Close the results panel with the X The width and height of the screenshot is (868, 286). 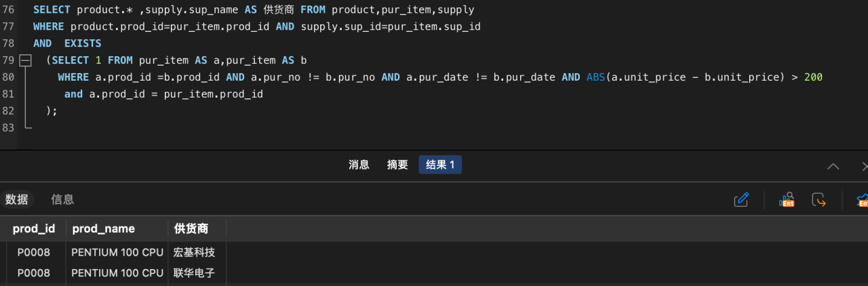tap(865, 166)
